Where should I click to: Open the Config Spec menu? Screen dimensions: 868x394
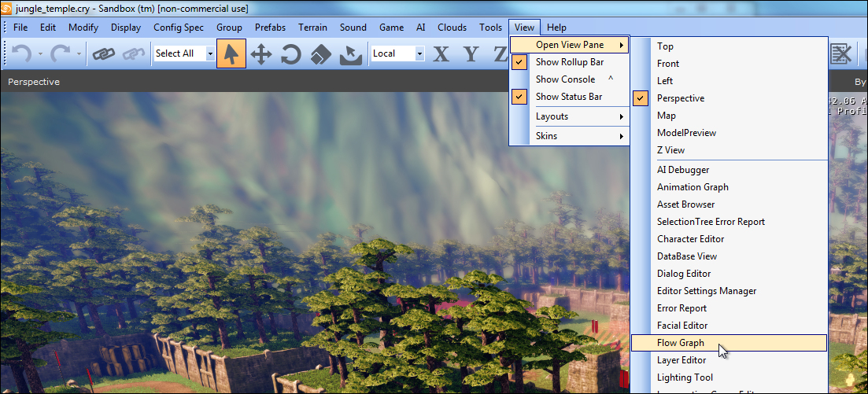(x=179, y=27)
